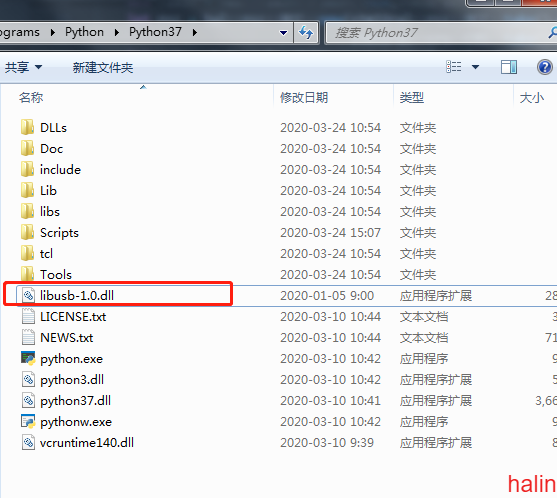Screen dimensions: 557x498
Task: Open the help question mark icon
Action: (545, 67)
